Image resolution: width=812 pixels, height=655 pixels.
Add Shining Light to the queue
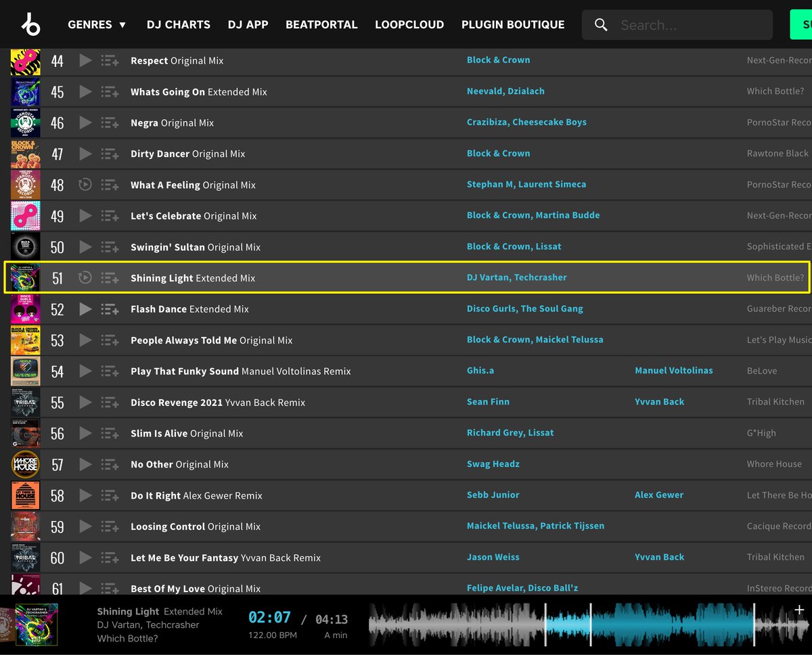(x=110, y=278)
